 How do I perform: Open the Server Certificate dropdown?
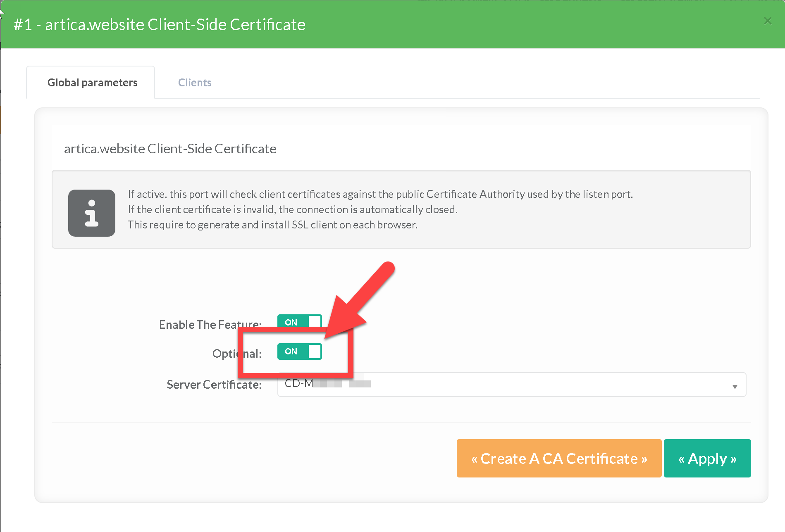[x=511, y=385]
